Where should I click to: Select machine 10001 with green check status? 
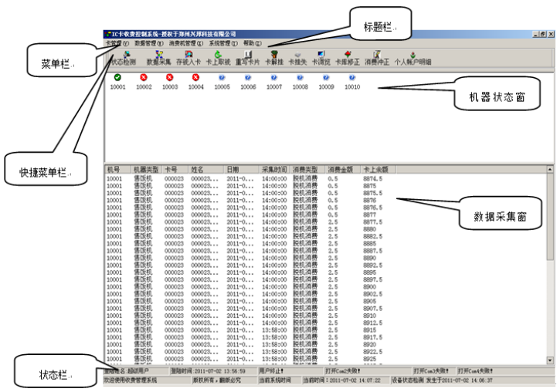pyautogui.click(x=117, y=81)
